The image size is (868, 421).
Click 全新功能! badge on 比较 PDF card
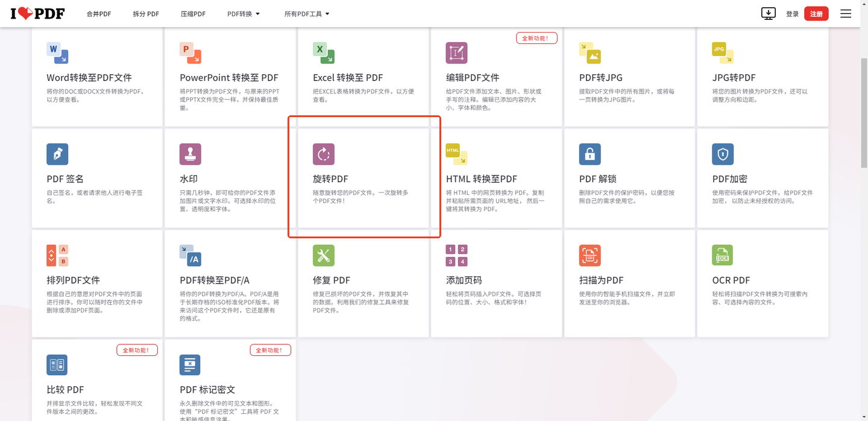point(137,350)
